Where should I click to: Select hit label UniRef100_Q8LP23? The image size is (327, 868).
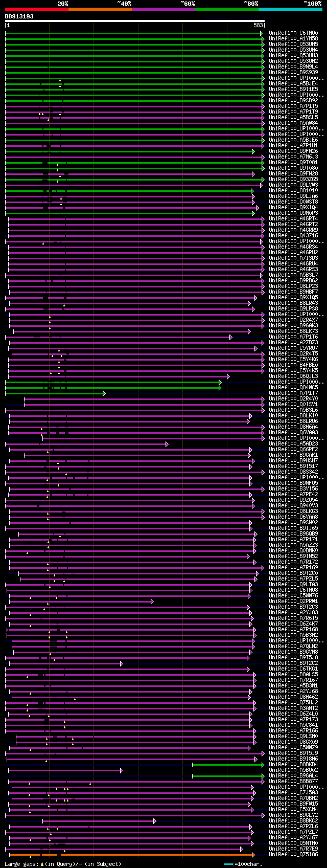click(293, 286)
